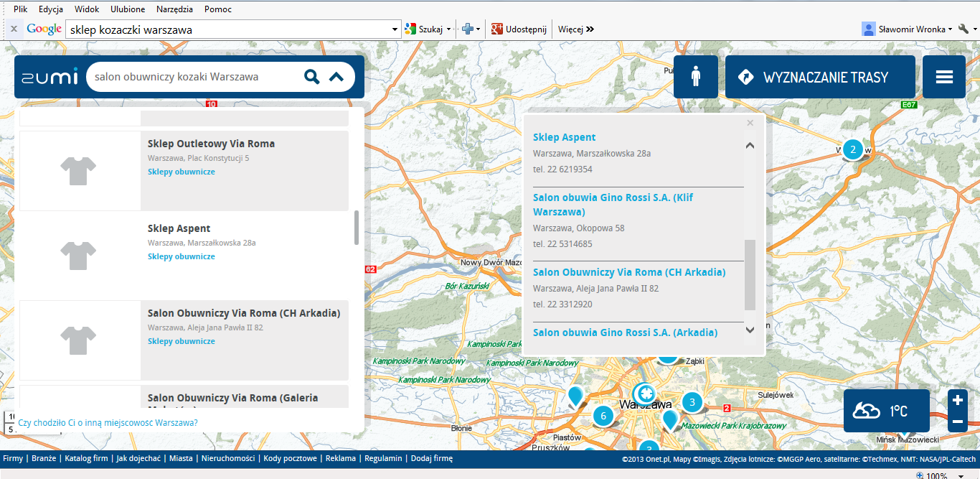Open Sklep Outletowy Via Roma result

pyautogui.click(x=211, y=144)
